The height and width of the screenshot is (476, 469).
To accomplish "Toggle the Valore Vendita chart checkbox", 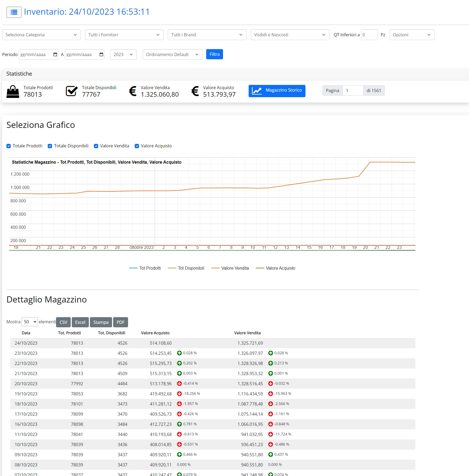I will (96, 146).
